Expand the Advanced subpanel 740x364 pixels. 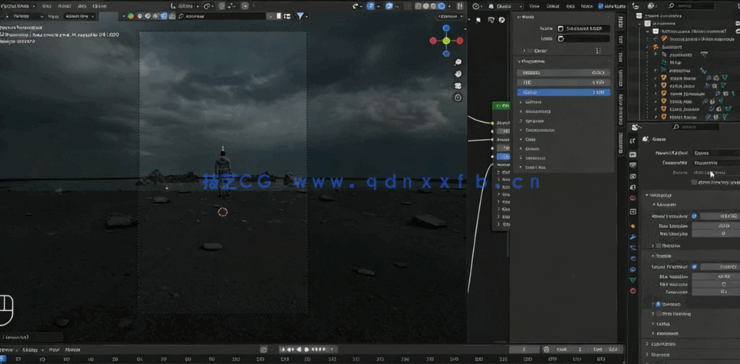click(667, 334)
